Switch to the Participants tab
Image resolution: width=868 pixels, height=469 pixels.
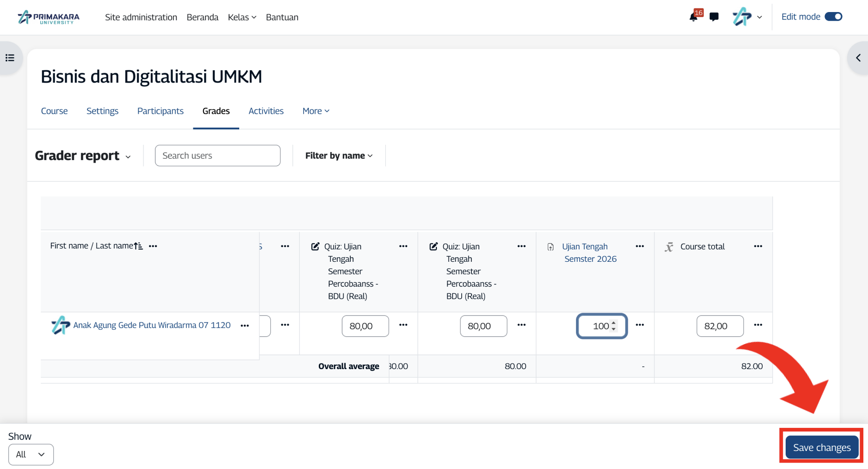pos(161,111)
